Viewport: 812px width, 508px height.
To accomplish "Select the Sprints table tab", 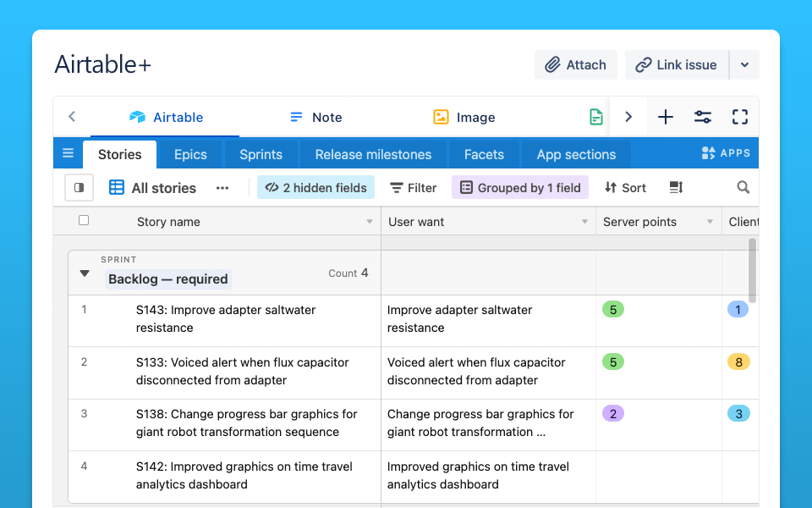I will [261, 154].
